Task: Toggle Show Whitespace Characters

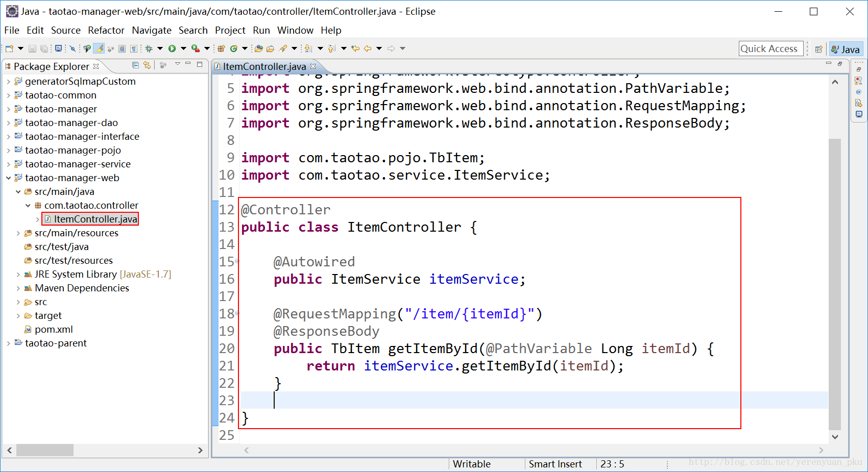Action: tap(134, 48)
